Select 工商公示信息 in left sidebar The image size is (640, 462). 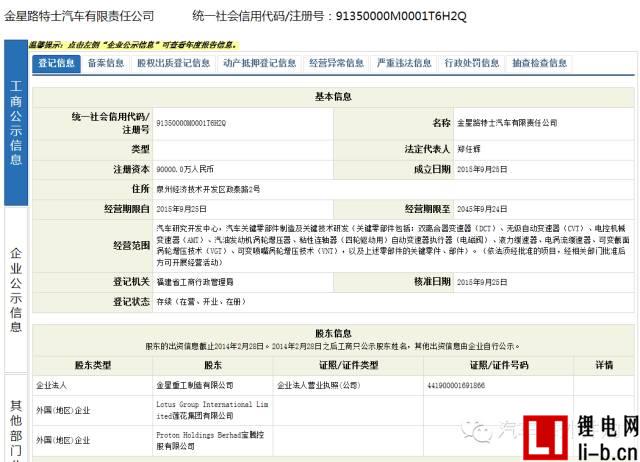(x=16, y=122)
